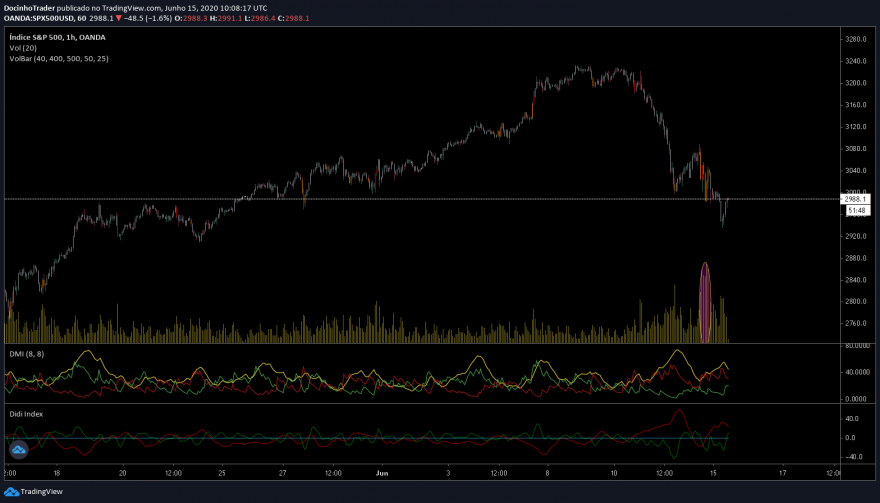
Task: Click the current price tag 2988.1 on axis
Action: [855, 199]
